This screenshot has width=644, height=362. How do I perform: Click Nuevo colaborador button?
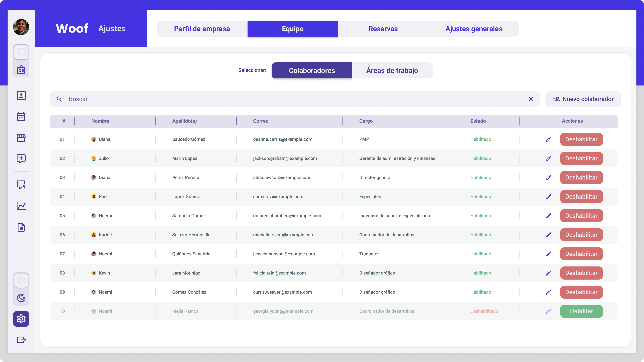pyautogui.click(x=583, y=99)
